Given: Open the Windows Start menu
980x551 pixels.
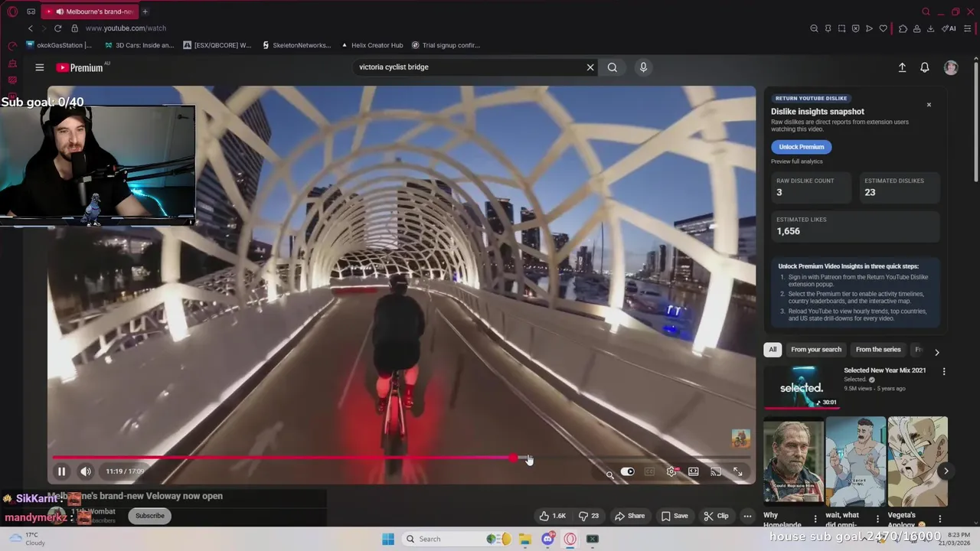Looking at the screenshot, I should pos(388,539).
